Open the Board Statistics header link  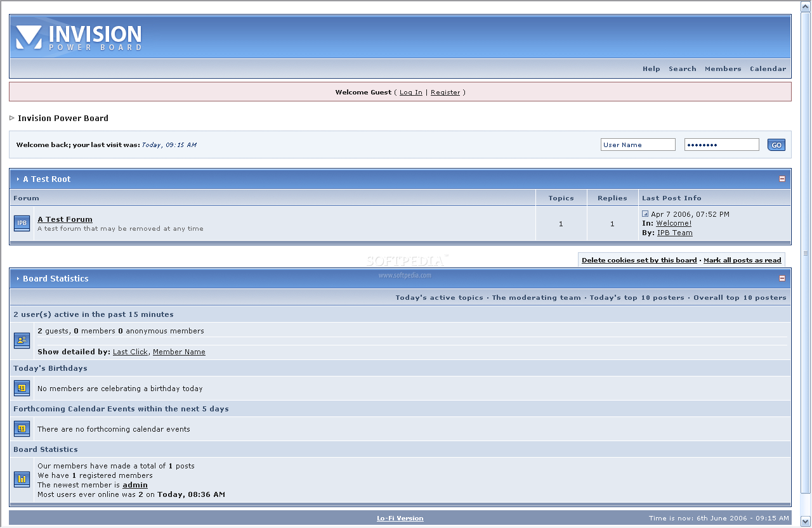click(x=56, y=279)
